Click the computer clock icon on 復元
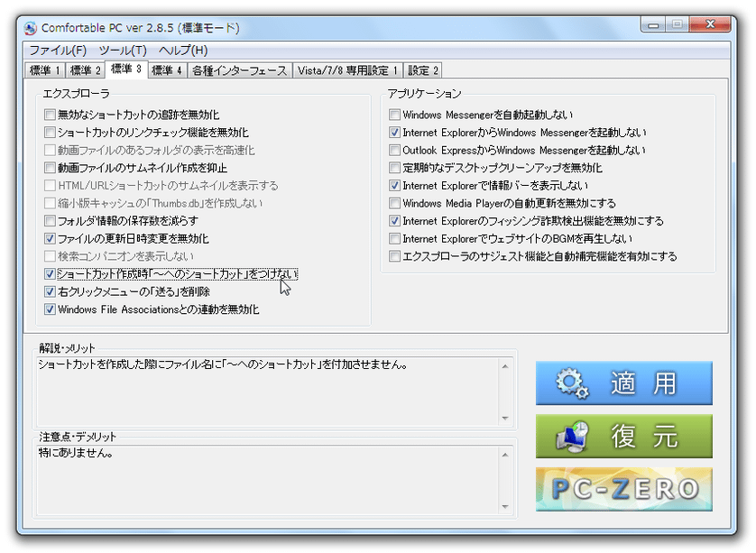The image size is (756, 553). pyautogui.click(x=573, y=437)
